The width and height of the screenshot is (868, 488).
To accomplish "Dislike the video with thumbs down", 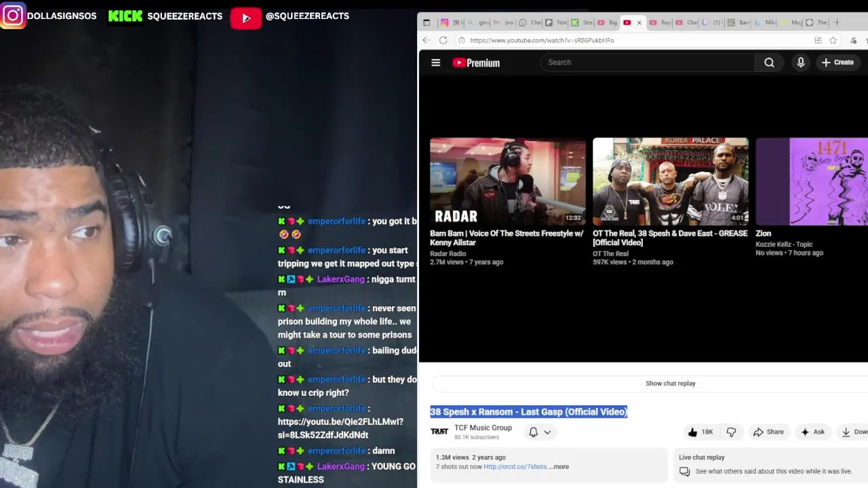I will click(731, 432).
